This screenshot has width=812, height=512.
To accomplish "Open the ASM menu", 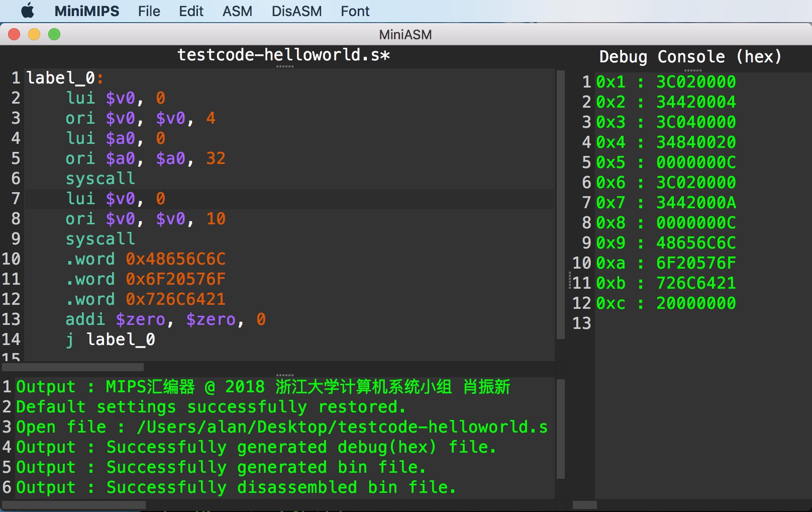I will [237, 11].
